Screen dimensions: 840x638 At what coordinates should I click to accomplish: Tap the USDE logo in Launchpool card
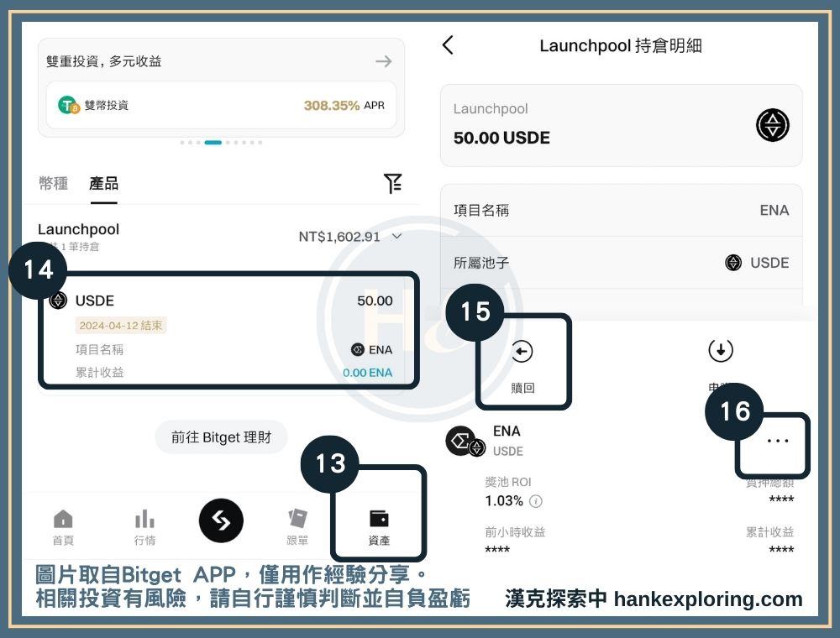point(773,125)
